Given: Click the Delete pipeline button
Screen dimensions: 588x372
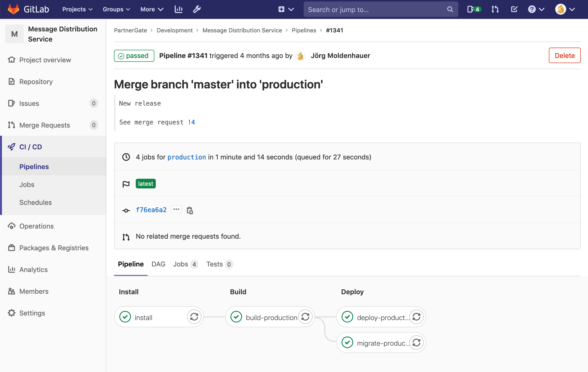Looking at the screenshot, I should coord(564,55).
